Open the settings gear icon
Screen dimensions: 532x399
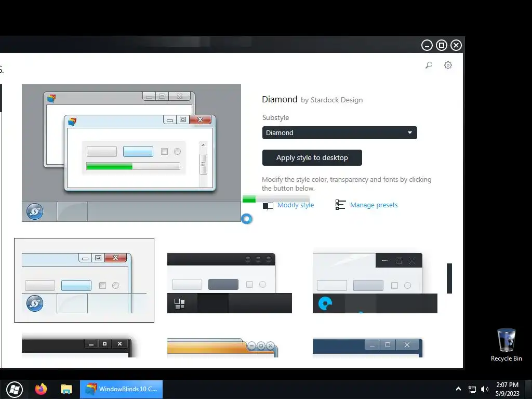[448, 65]
